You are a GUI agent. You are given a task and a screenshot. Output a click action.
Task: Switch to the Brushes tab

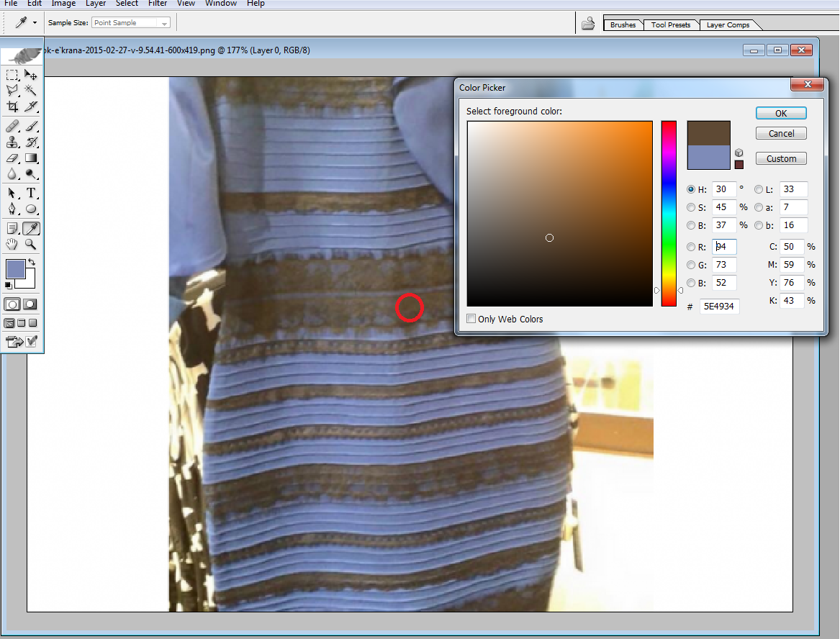[623, 24]
